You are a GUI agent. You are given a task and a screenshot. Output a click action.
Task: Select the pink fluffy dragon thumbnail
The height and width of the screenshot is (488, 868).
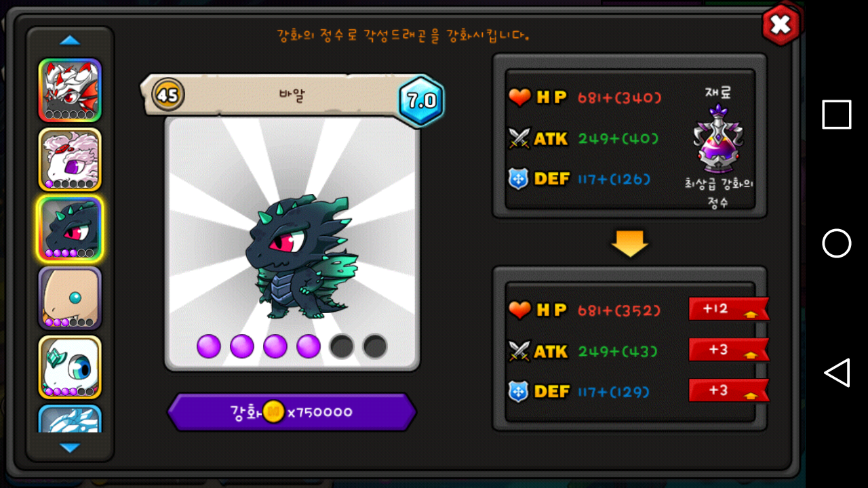point(70,159)
